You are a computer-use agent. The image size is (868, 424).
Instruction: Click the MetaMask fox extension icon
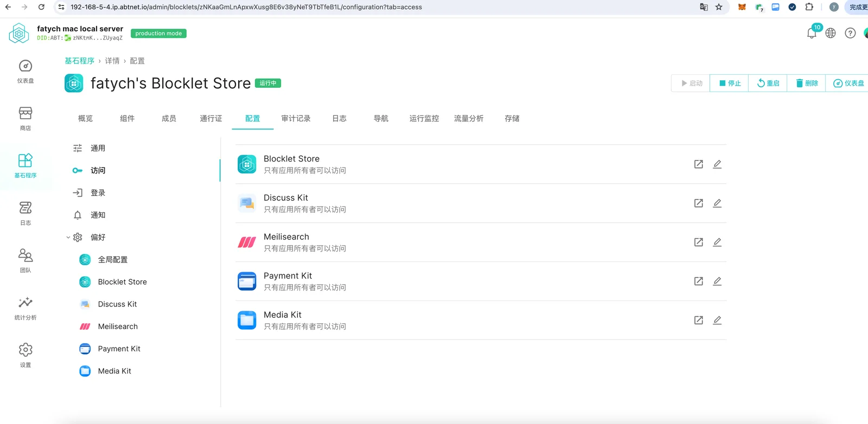742,7
